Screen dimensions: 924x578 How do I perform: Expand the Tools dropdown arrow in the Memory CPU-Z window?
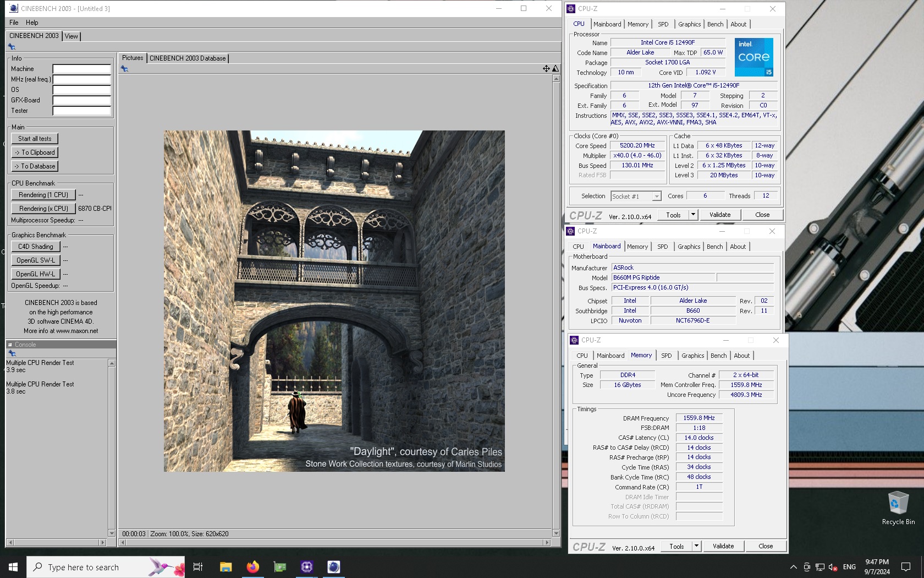point(696,546)
